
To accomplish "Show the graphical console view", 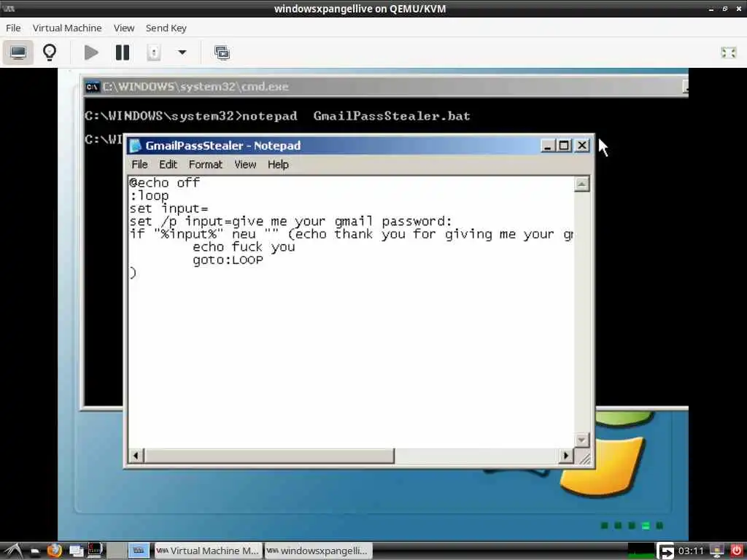I will [18, 52].
